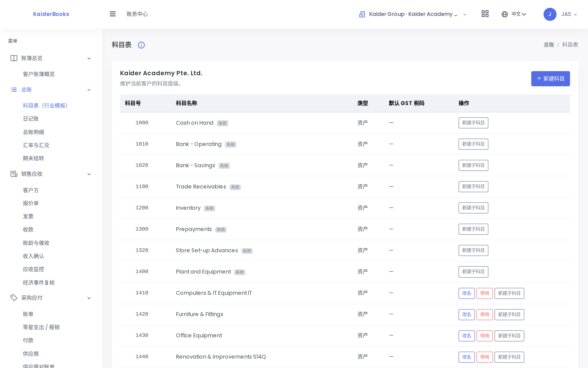This screenshot has height=368, width=588.
Task: Click 新建子科目 for Store Set-up Advances
Action: tap(473, 250)
